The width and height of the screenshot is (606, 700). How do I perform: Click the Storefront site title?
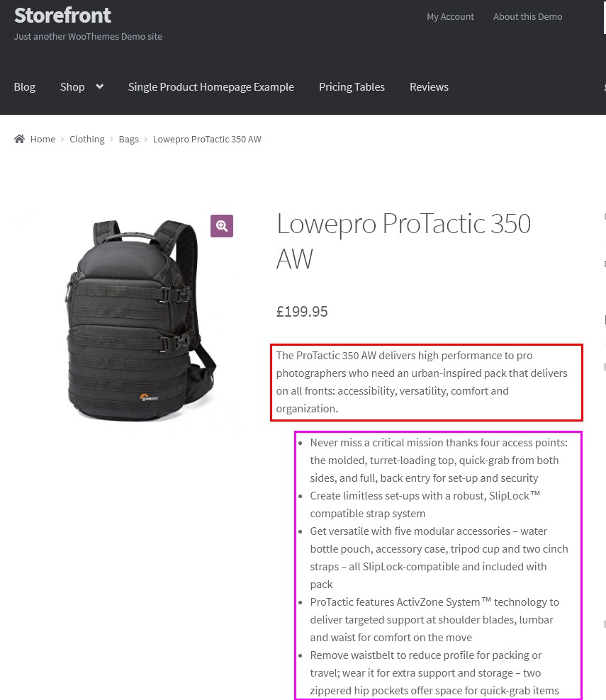(62, 16)
